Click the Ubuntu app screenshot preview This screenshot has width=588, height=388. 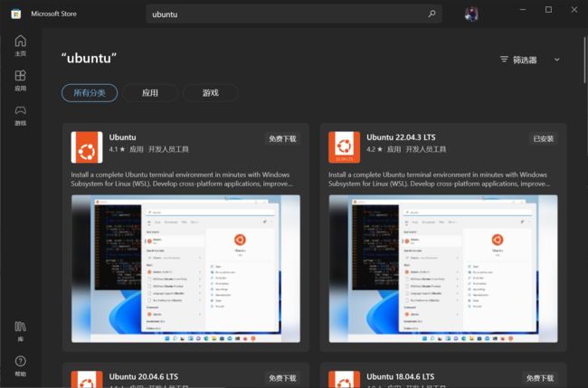click(x=185, y=269)
